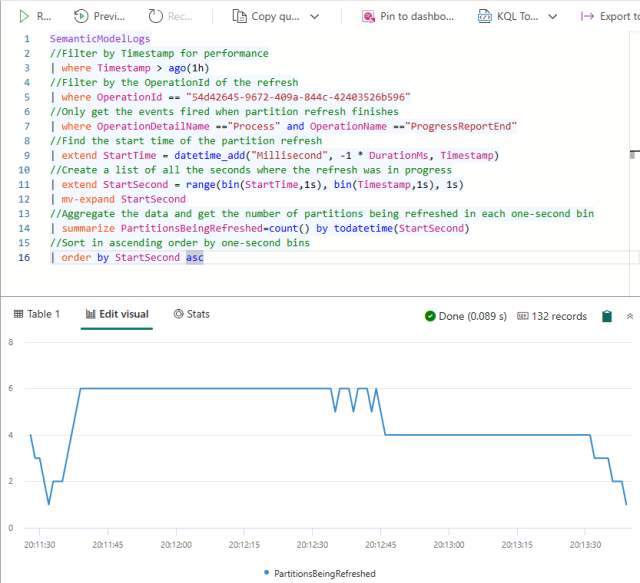The image size is (640, 583).
Task: Click the 132 records indicator
Action: click(552, 316)
